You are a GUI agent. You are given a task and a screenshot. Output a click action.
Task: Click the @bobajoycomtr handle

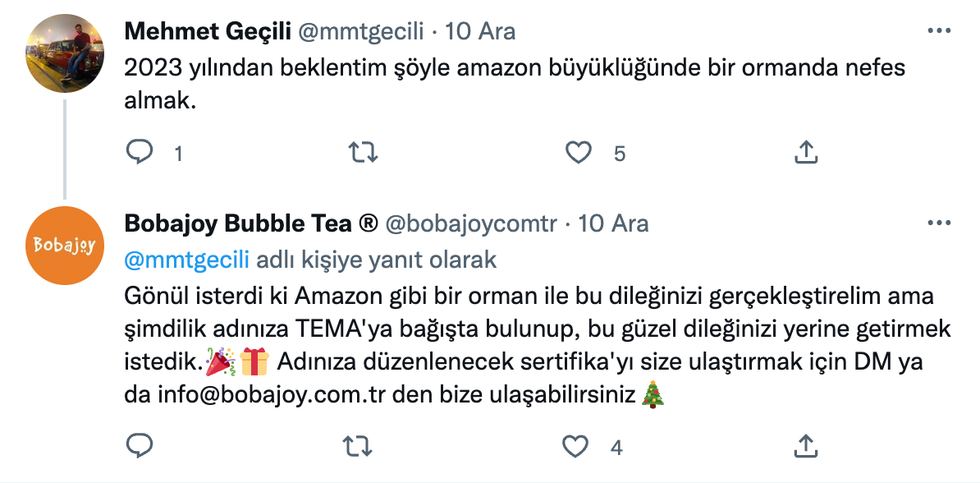point(471,223)
